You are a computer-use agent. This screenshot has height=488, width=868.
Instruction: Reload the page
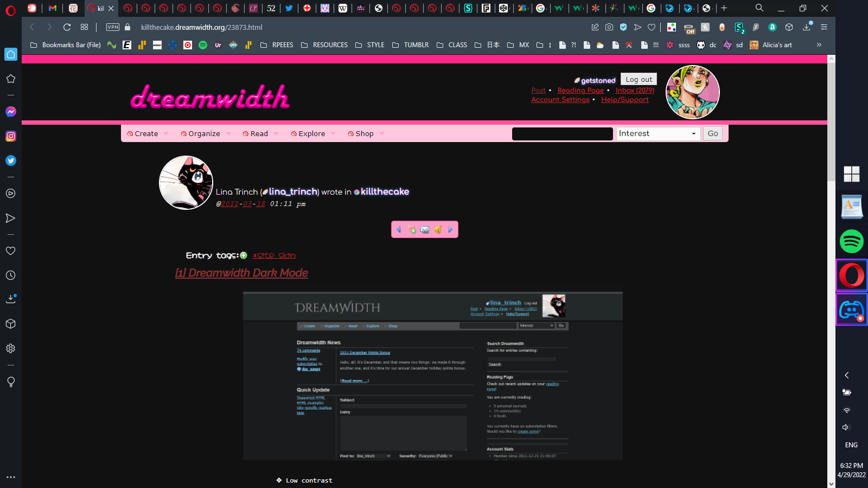pyautogui.click(x=67, y=27)
